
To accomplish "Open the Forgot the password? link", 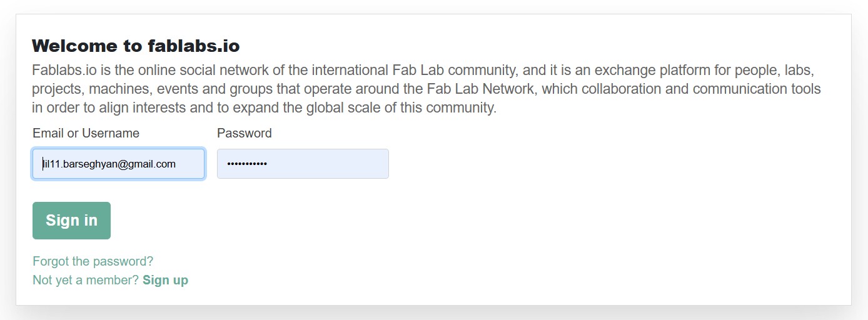I will click(93, 261).
